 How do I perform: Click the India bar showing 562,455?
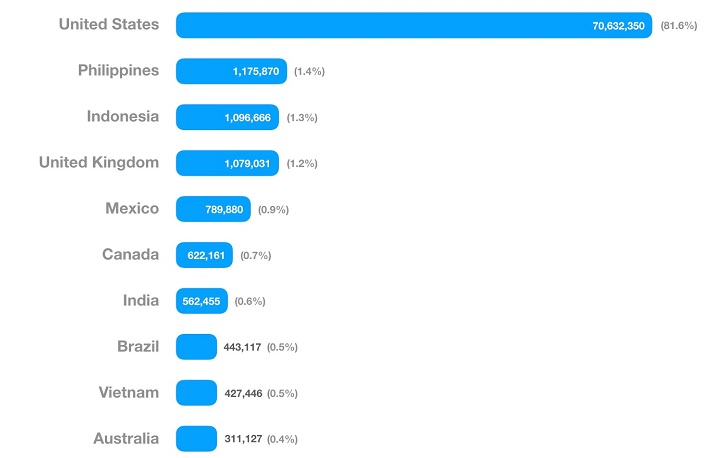(201, 301)
